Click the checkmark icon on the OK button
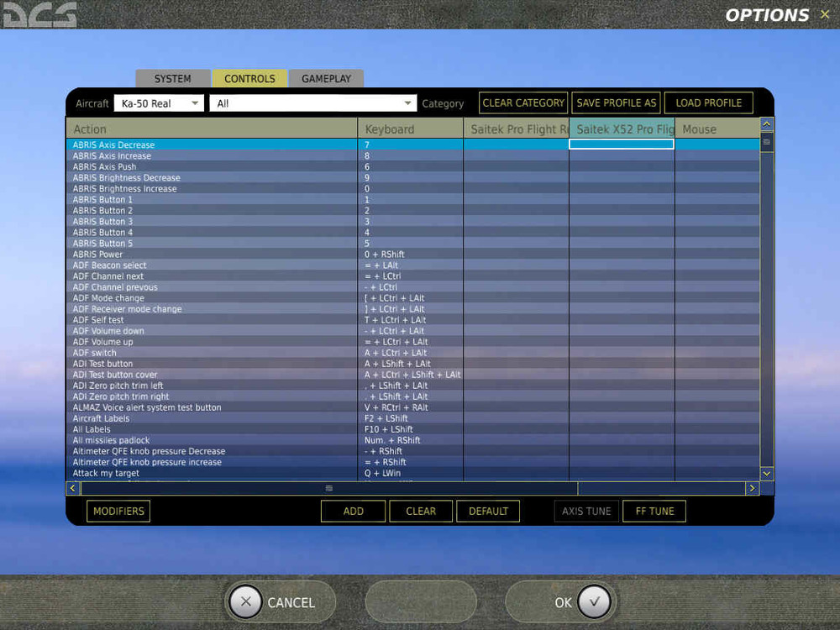 point(594,601)
